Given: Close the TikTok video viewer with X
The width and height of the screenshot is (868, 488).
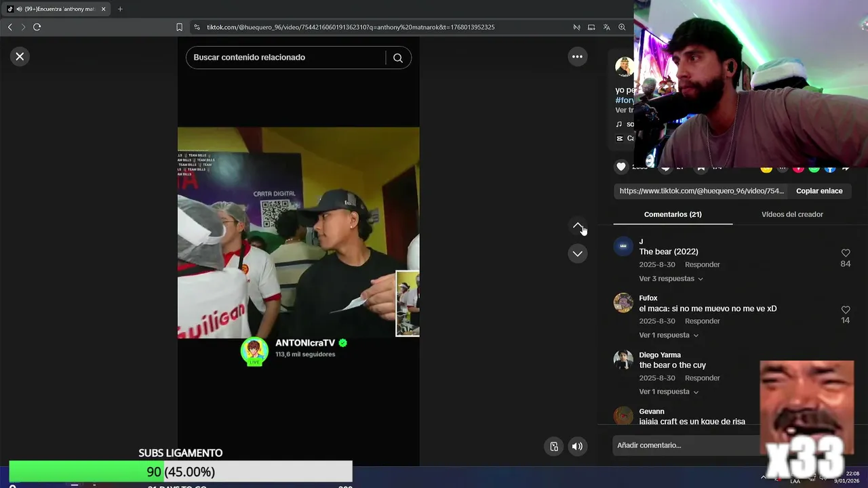Looking at the screenshot, I should 20,56.
